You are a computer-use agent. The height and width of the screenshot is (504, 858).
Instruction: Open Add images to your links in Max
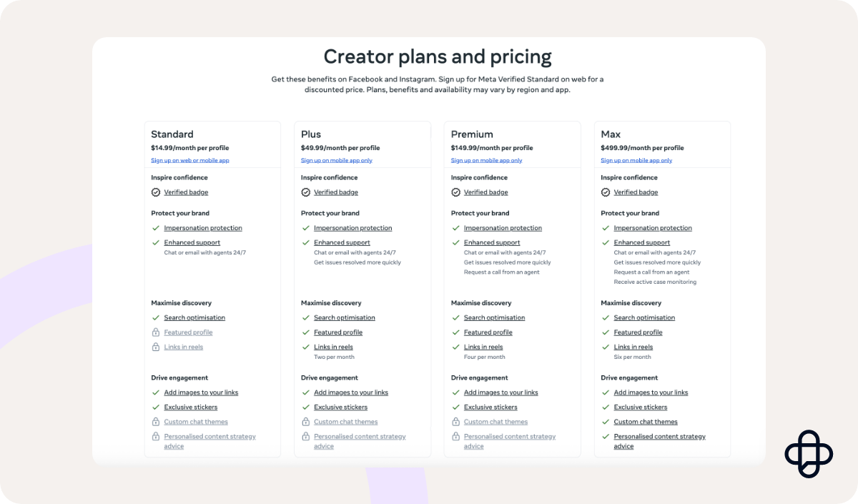[x=651, y=392]
